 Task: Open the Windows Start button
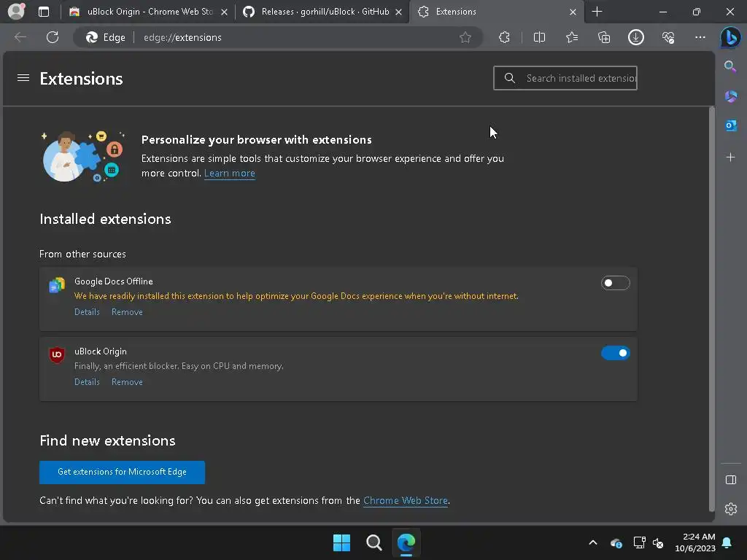pyautogui.click(x=341, y=542)
